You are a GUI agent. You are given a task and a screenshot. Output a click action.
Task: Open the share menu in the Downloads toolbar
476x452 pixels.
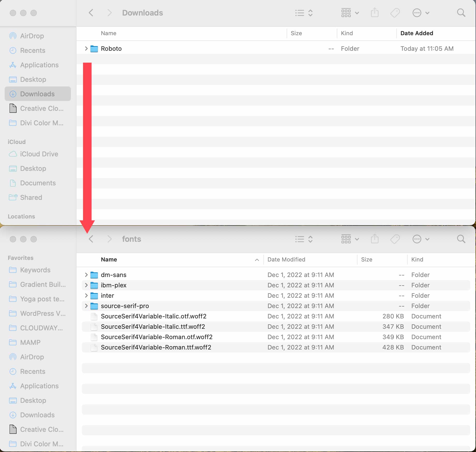pos(375,12)
